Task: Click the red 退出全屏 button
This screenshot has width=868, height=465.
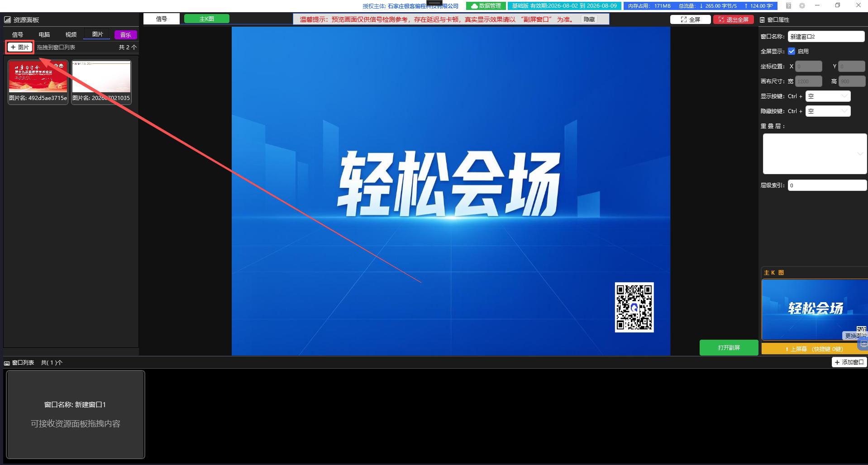Action: click(734, 19)
